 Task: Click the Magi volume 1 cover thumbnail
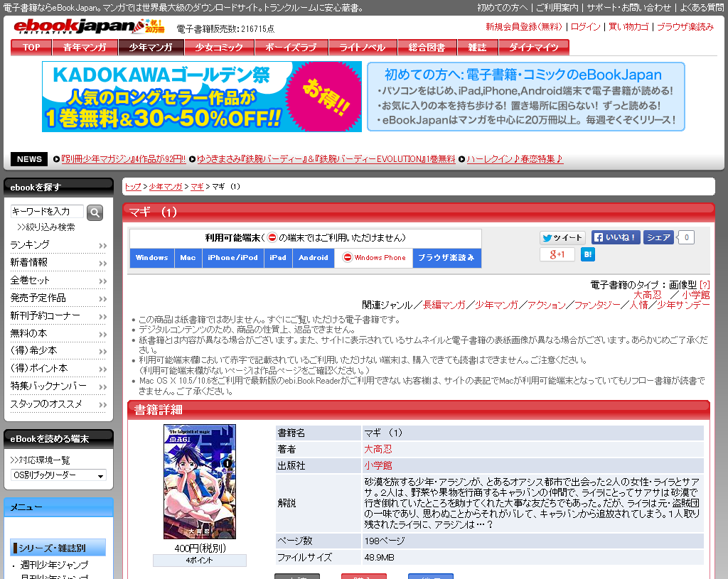pyautogui.click(x=200, y=482)
